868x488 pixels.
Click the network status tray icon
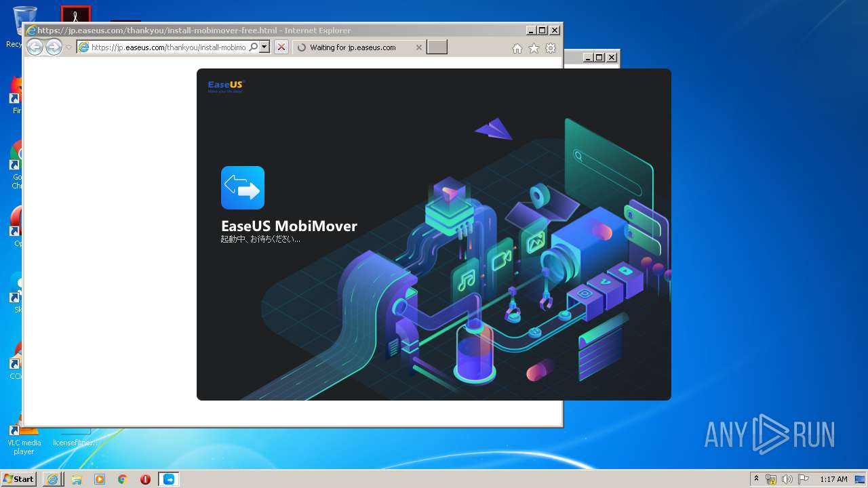[x=771, y=479]
